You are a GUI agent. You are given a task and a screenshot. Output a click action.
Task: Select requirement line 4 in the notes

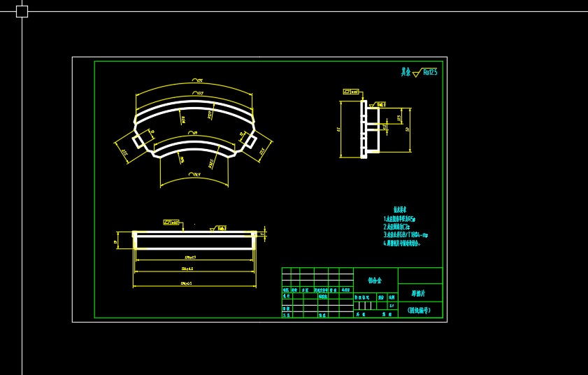click(401, 243)
